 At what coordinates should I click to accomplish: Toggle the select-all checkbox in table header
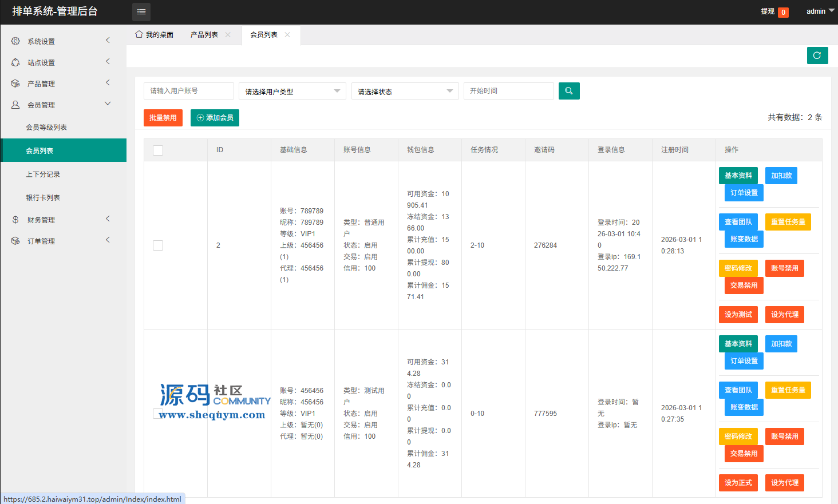tap(158, 150)
